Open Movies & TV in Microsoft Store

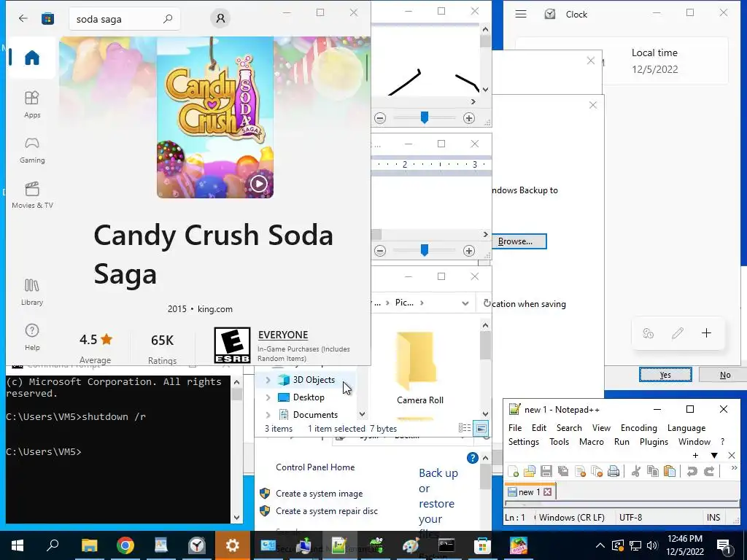click(x=32, y=195)
